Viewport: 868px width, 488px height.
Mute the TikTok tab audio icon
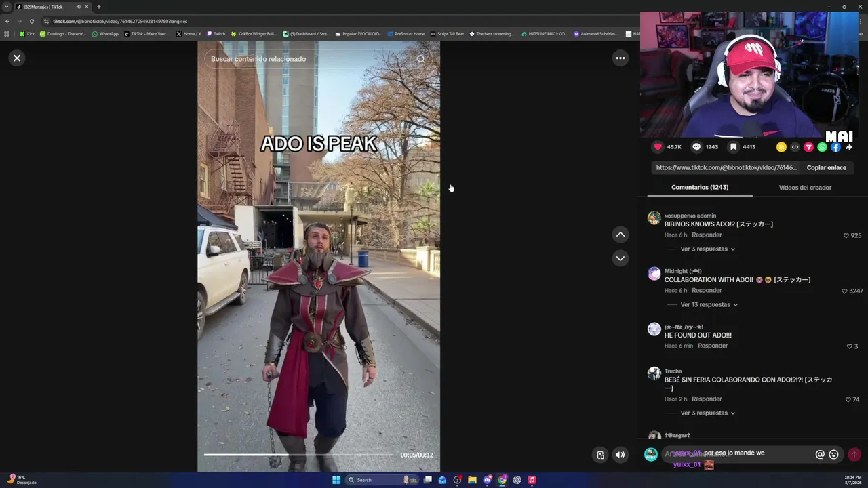[78, 7]
